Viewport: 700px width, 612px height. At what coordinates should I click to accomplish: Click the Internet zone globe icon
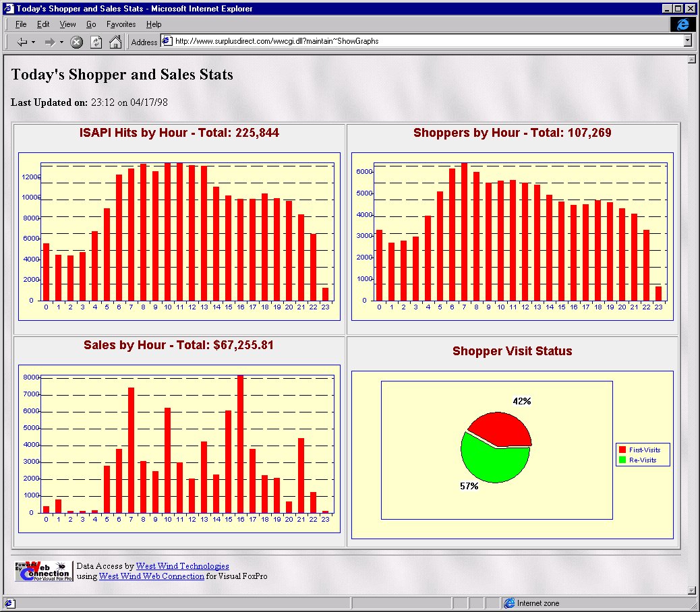tap(509, 603)
